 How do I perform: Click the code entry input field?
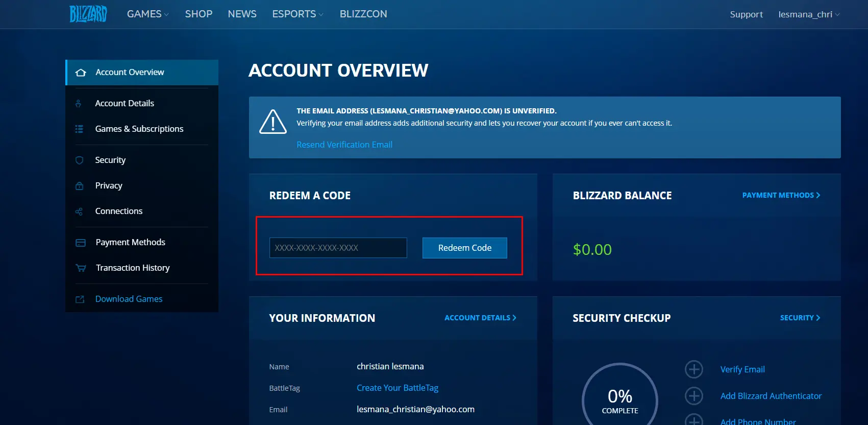click(338, 248)
